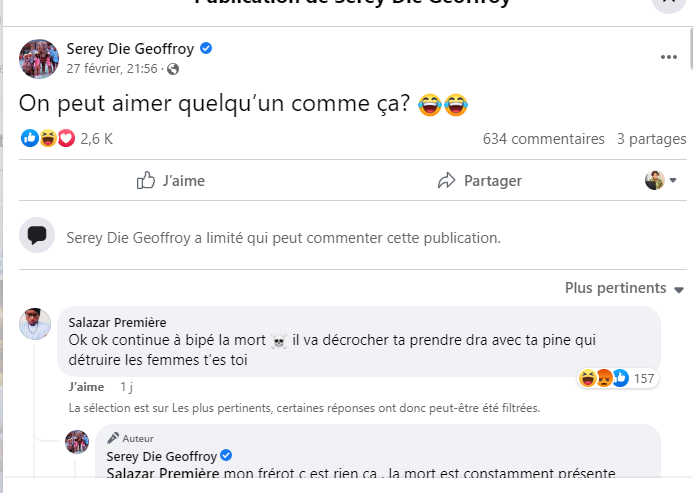
Task: Click the 3 partages link
Action: (651, 139)
